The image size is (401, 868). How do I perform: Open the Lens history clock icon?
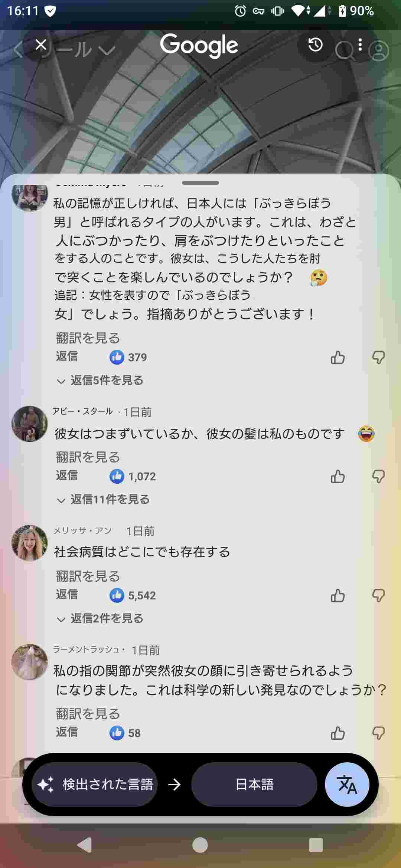pyautogui.click(x=315, y=45)
